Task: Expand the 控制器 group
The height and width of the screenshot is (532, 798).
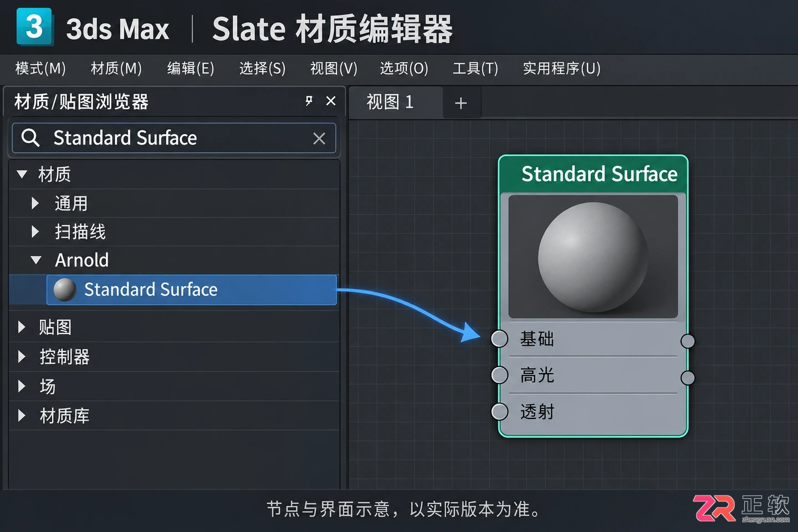Action: [x=22, y=356]
